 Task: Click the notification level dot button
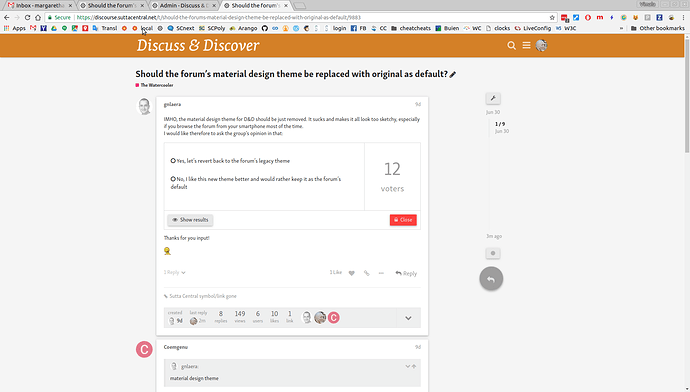(x=493, y=253)
